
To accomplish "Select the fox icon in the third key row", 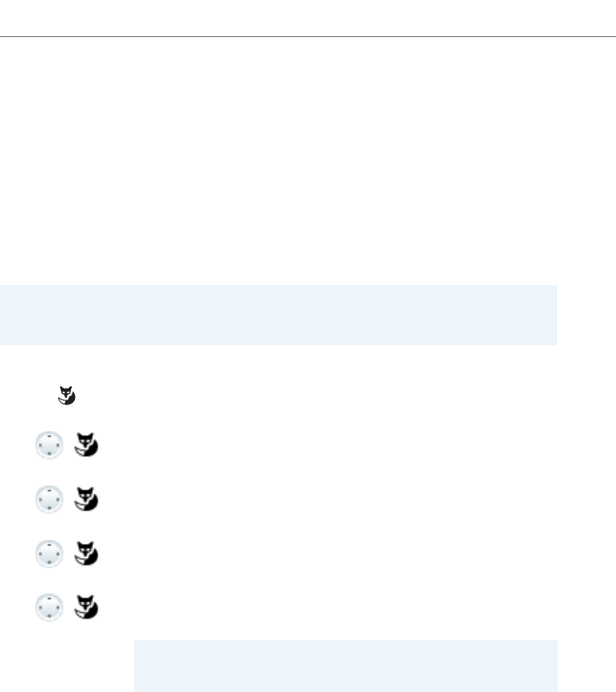I will 86,553.
